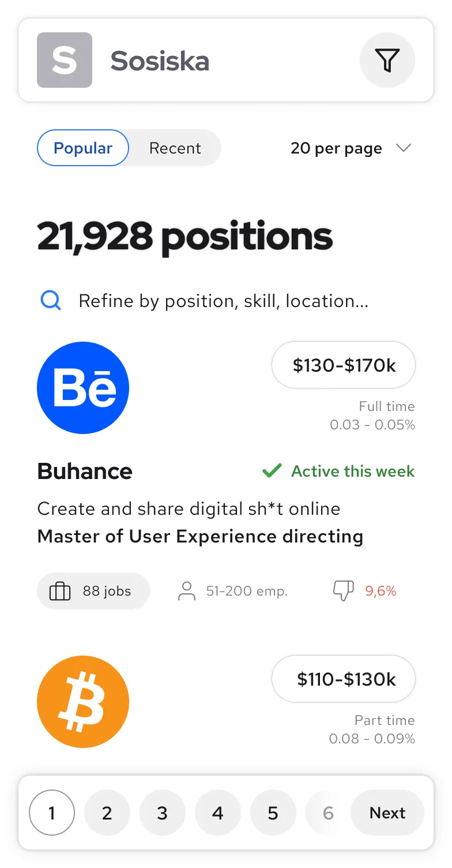Switch to Popular sorting

point(83,148)
